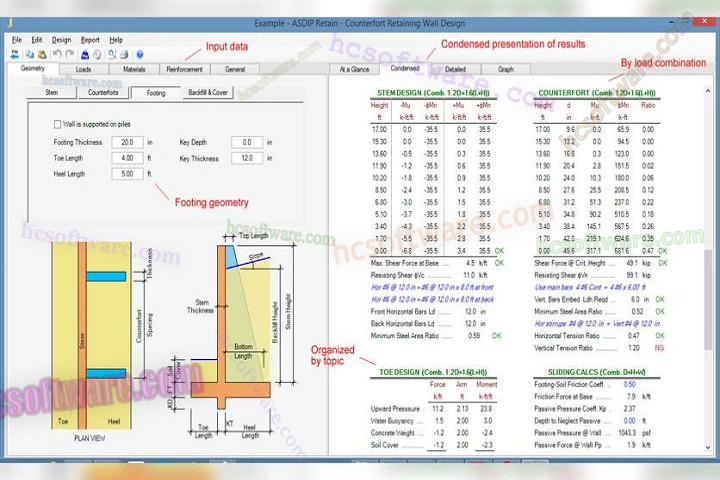This screenshot has height=480, width=720.
Task: Open the Design menu
Action: (61, 40)
